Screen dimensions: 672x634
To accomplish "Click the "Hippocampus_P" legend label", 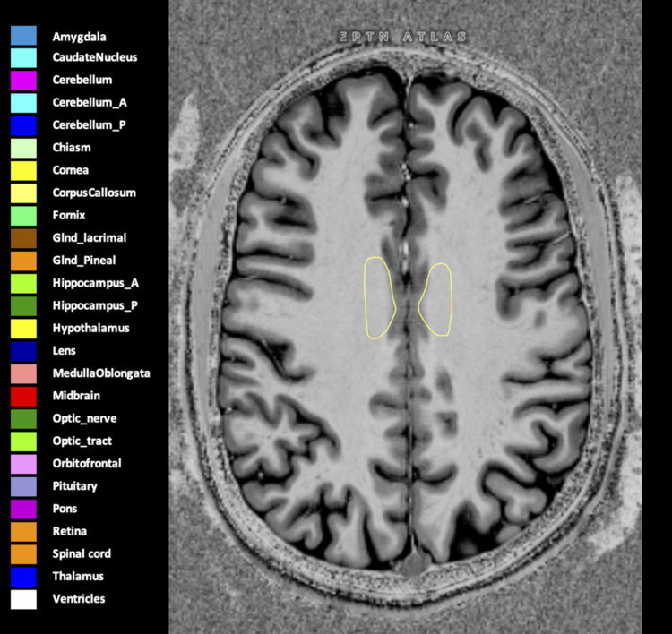I will coord(95,306).
